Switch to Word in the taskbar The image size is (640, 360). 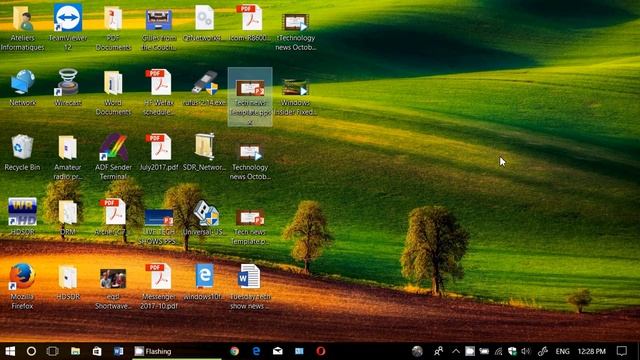pos(118,351)
